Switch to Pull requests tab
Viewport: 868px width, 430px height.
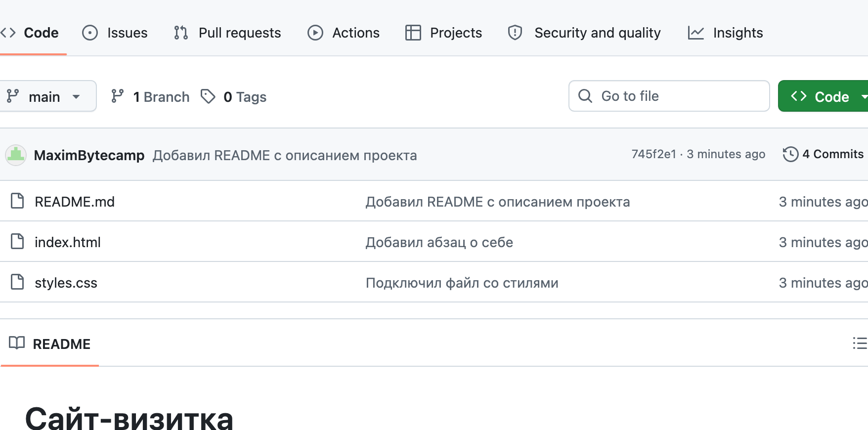coord(227,33)
